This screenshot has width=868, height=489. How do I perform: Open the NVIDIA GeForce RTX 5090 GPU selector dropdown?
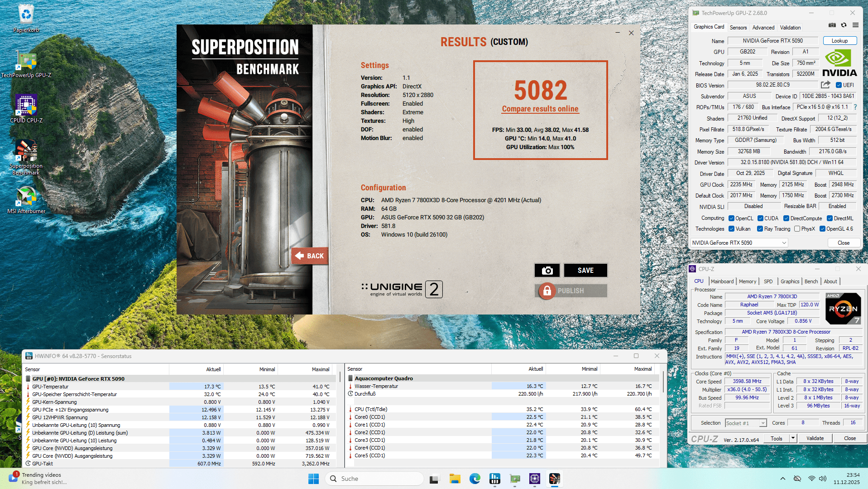tap(739, 243)
